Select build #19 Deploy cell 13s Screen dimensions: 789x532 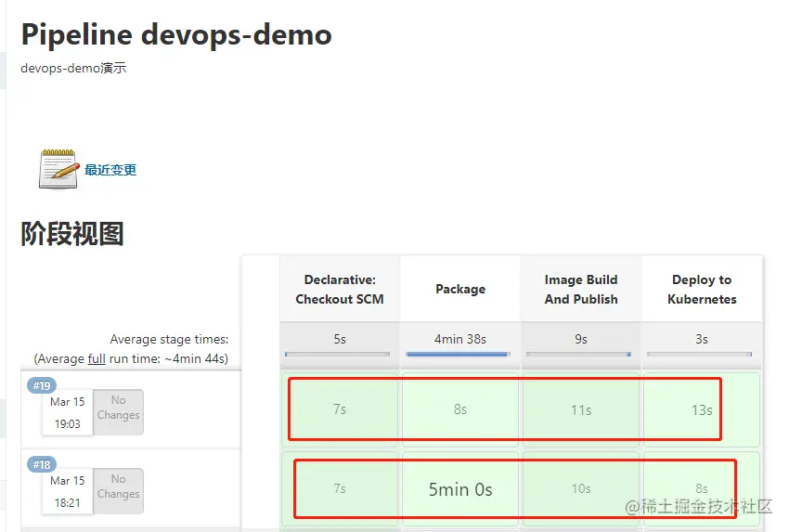(x=702, y=409)
